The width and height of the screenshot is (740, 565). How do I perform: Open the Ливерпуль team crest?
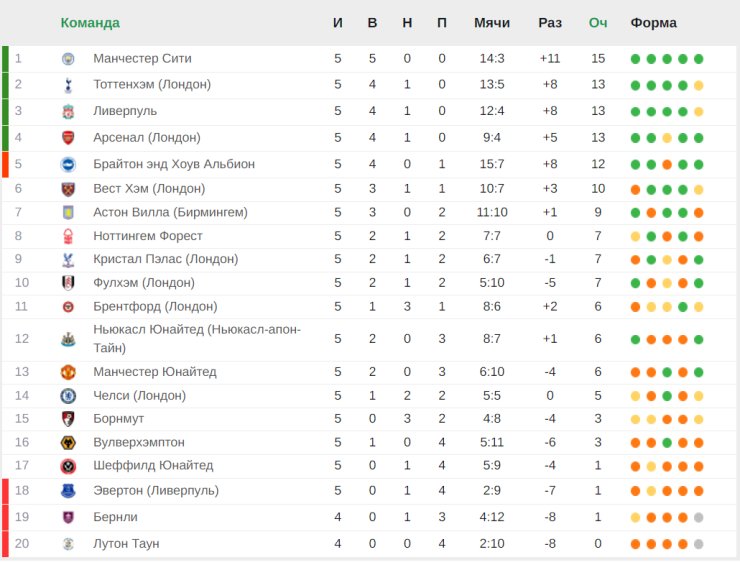(68, 111)
